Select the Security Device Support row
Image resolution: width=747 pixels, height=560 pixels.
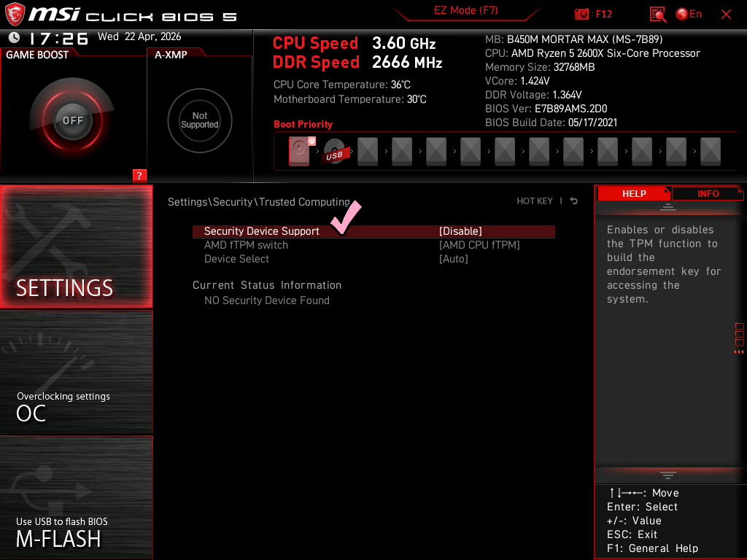click(x=373, y=231)
